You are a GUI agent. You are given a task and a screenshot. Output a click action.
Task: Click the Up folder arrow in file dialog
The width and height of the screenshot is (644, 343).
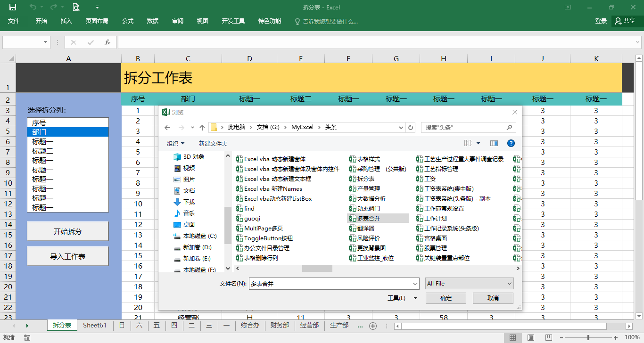click(x=202, y=127)
